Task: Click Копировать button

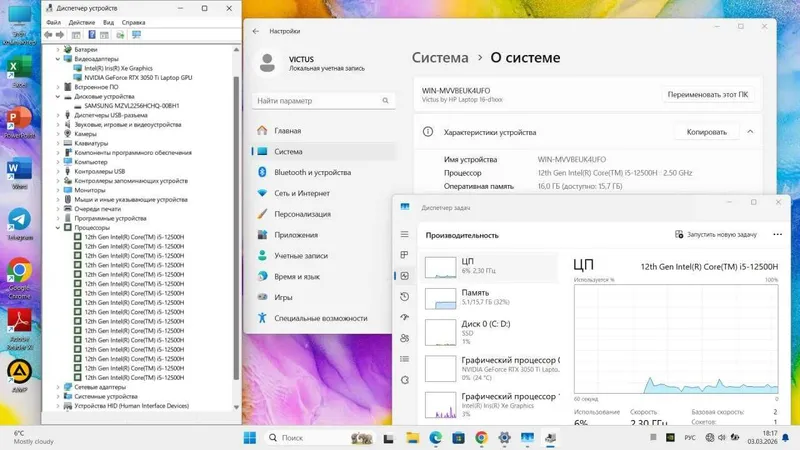Action: [x=707, y=132]
